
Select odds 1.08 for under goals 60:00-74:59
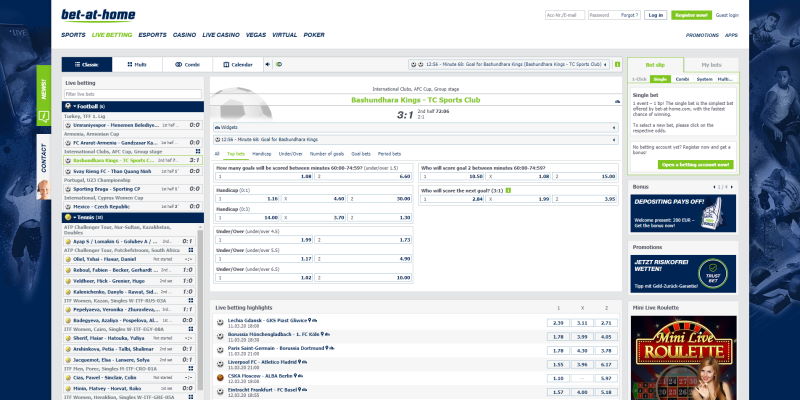pyautogui.click(x=264, y=176)
